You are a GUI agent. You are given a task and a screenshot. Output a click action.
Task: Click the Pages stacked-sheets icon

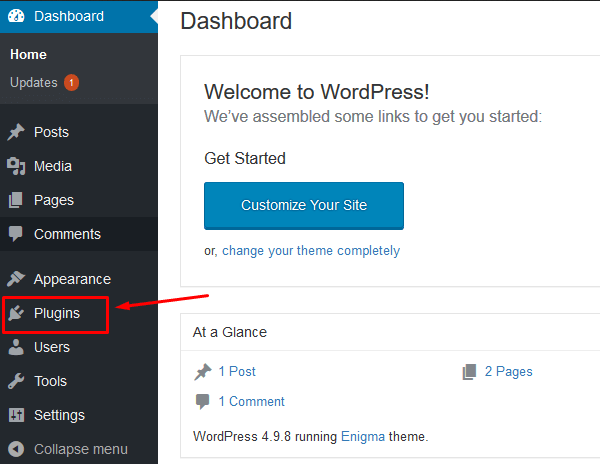coord(16,200)
